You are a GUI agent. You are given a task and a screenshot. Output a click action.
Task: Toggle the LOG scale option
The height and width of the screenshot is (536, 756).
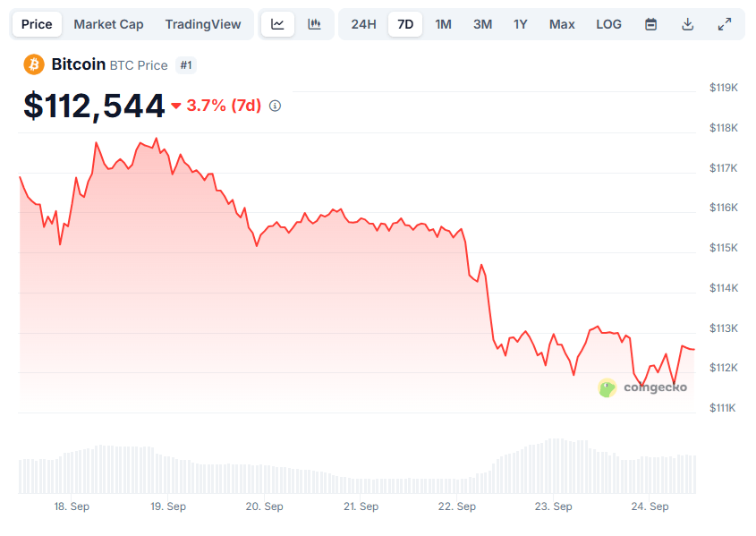click(608, 24)
